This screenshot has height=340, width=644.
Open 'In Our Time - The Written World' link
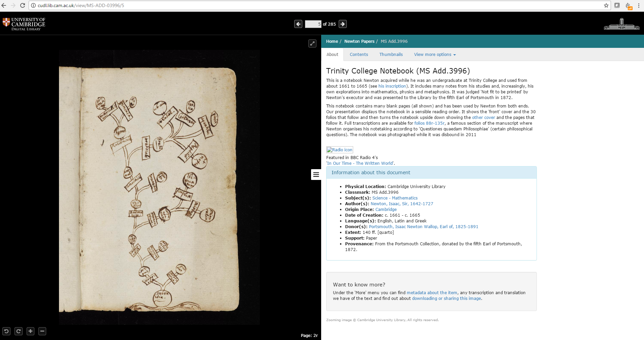click(360, 163)
